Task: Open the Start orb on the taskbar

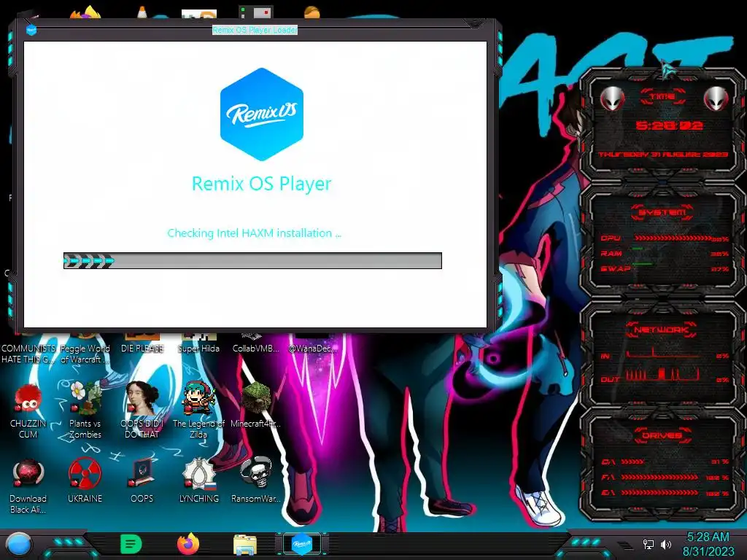Action: [18, 544]
